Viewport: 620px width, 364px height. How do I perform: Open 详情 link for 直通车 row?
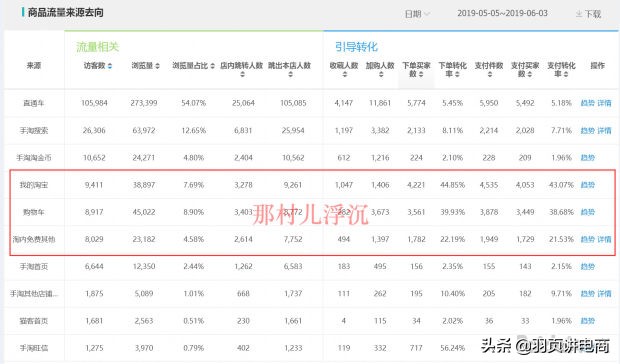pos(604,103)
